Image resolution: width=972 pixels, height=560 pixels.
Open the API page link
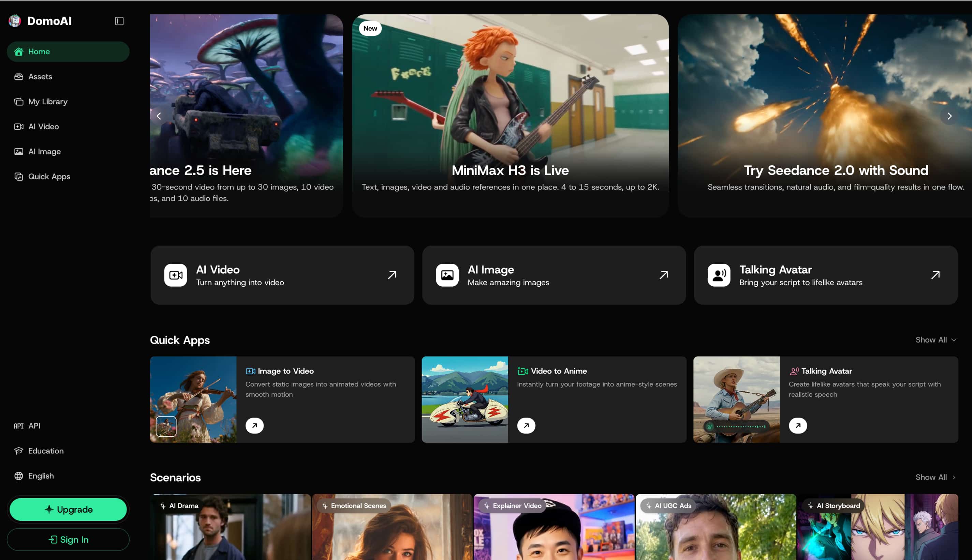pyautogui.click(x=68, y=426)
